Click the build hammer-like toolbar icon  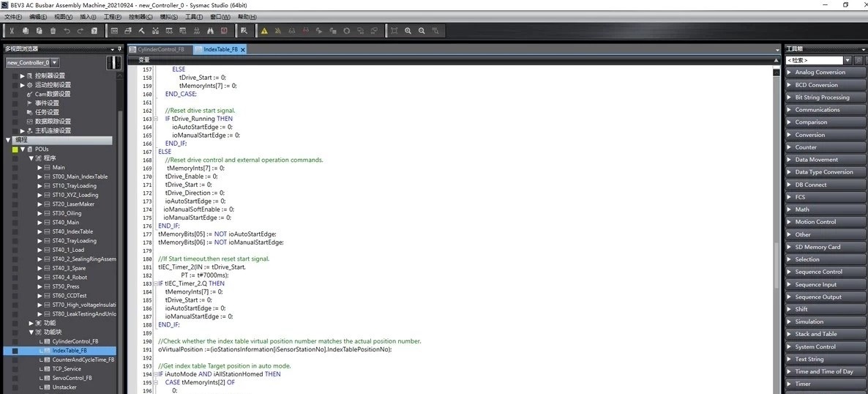click(x=142, y=31)
